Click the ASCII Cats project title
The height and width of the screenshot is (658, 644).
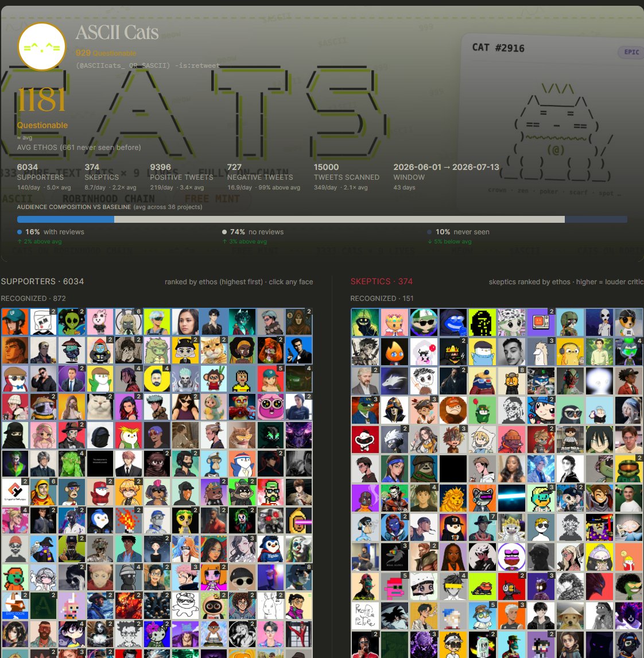[x=117, y=33]
